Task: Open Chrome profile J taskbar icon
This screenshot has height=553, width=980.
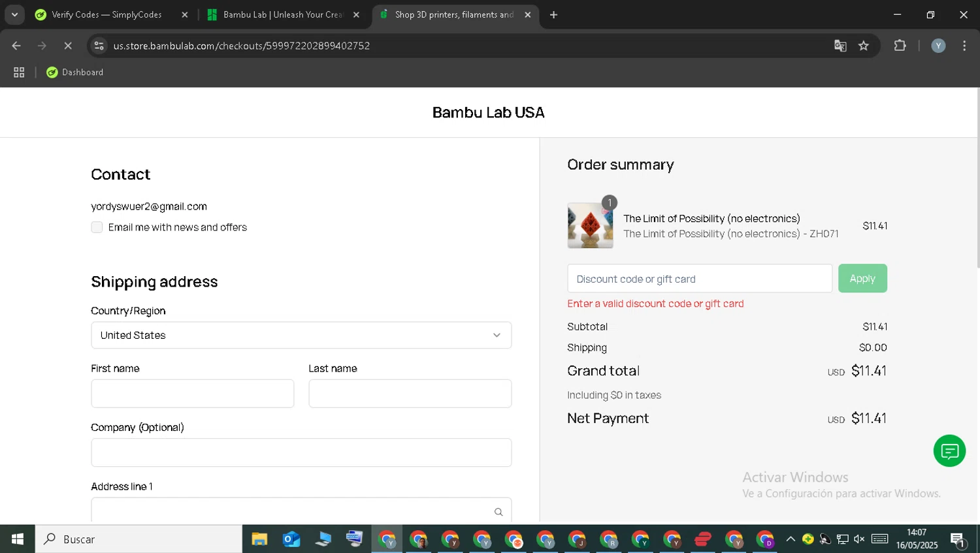Action: pos(577,539)
